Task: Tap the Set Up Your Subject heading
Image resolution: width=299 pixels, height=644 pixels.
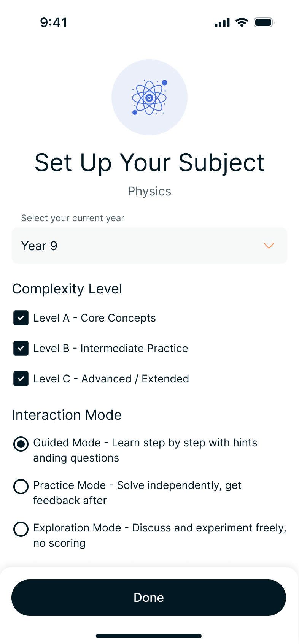Action: (x=149, y=163)
